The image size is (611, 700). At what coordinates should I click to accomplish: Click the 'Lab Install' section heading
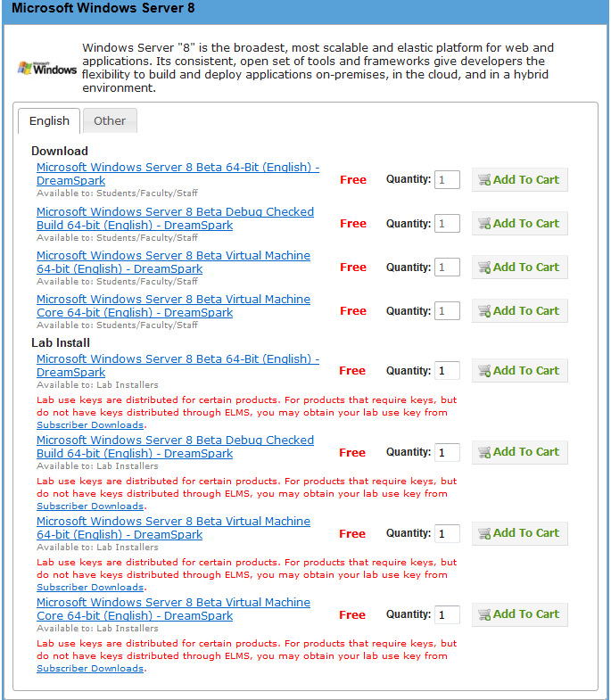(x=61, y=342)
